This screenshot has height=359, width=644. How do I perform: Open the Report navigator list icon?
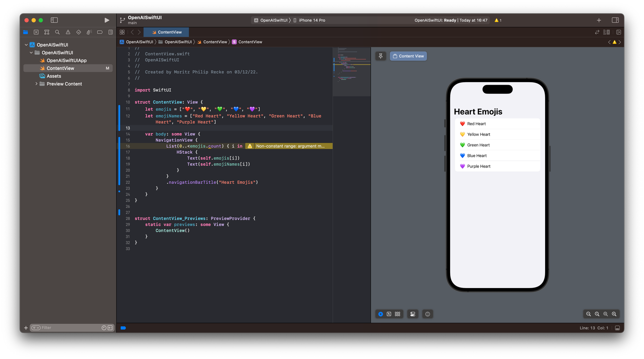[x=110, y=32]
